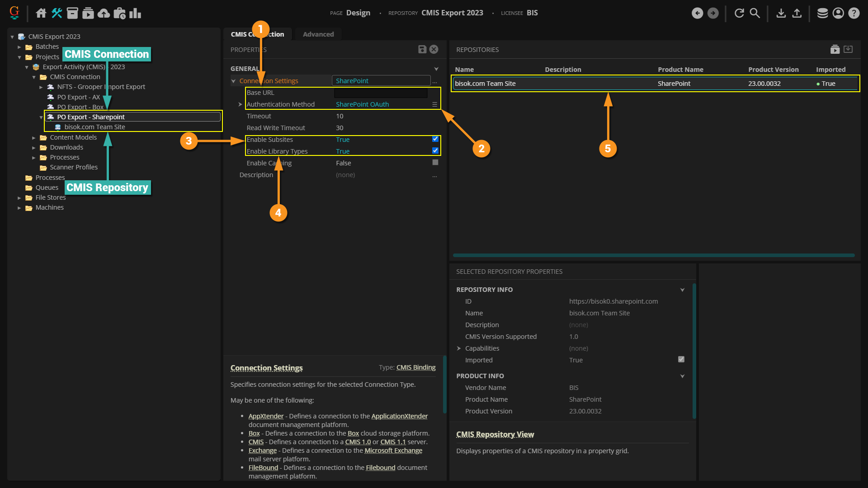Click the help question mark icon
The image size is (868, 488).
(x=854, y=13)
